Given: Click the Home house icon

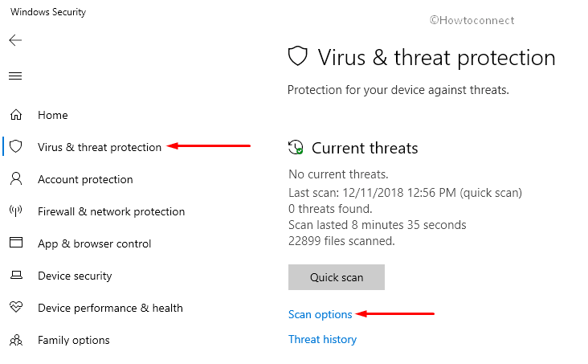Looking at the screenshot, I should [x=16, y=114].
